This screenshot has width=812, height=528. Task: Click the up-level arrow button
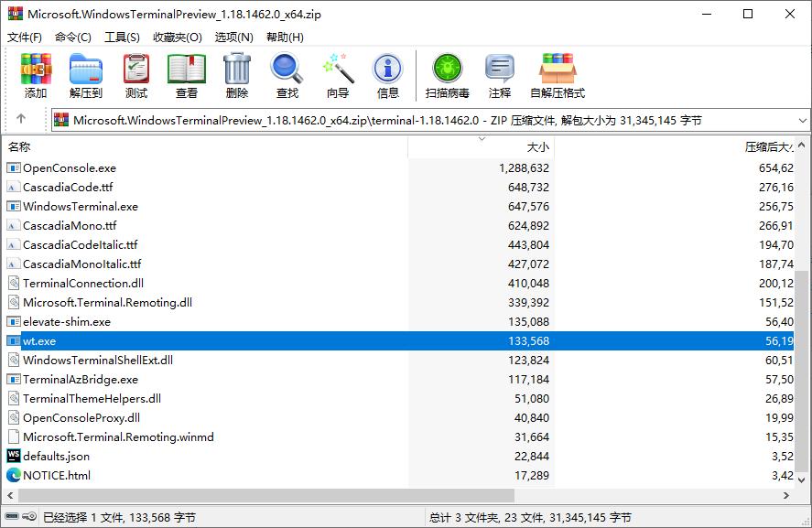pyautogui.click(x=20, y=120)
